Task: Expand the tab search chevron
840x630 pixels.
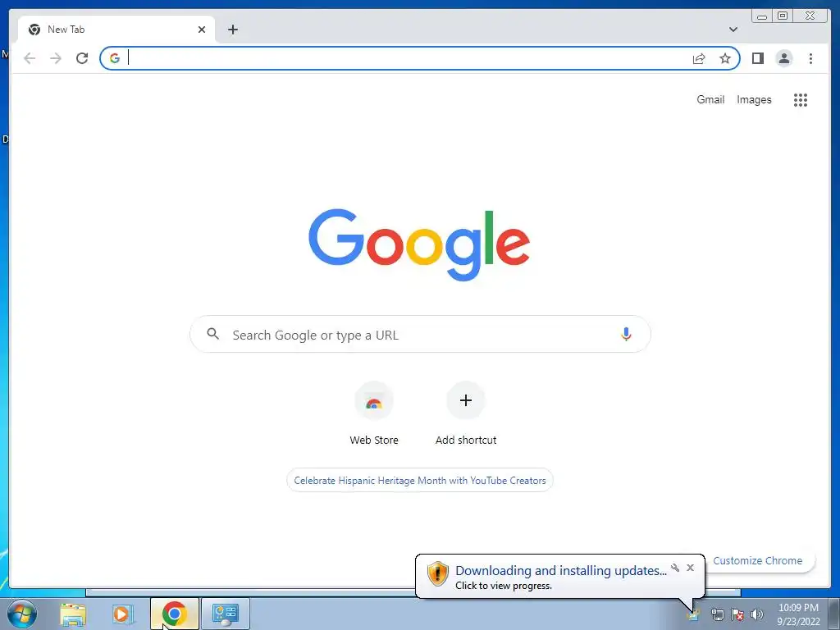Action: pos(733,30)
